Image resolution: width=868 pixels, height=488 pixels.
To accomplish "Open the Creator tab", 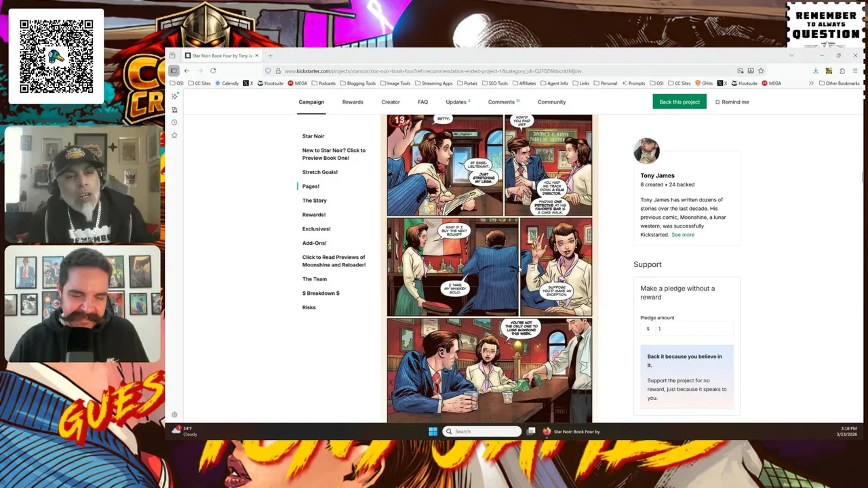I will [391, 102].
